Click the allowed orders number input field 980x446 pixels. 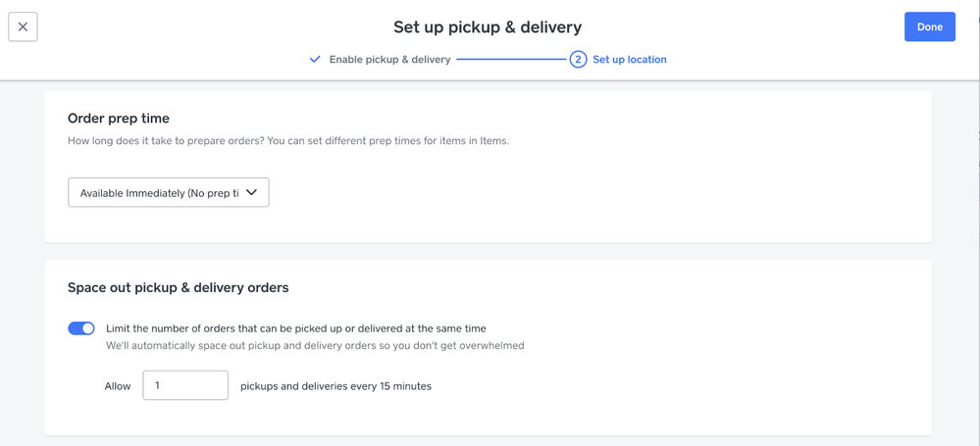pyautogui.click(x=185, y=385)
